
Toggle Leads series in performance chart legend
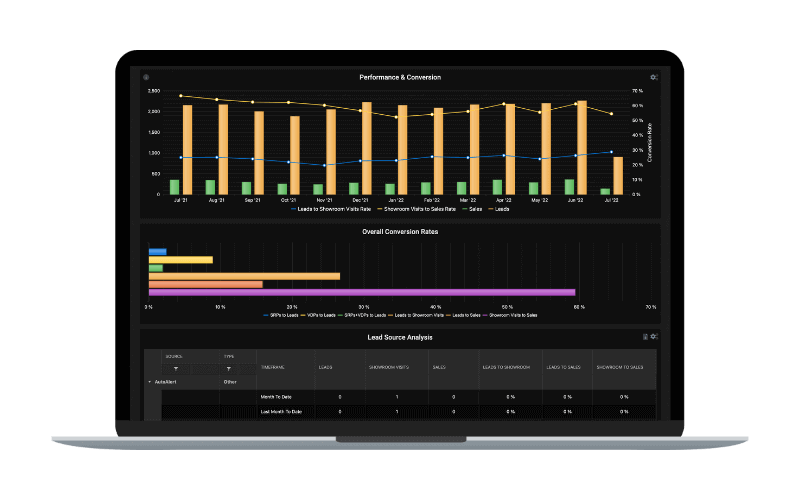point(499,209)
